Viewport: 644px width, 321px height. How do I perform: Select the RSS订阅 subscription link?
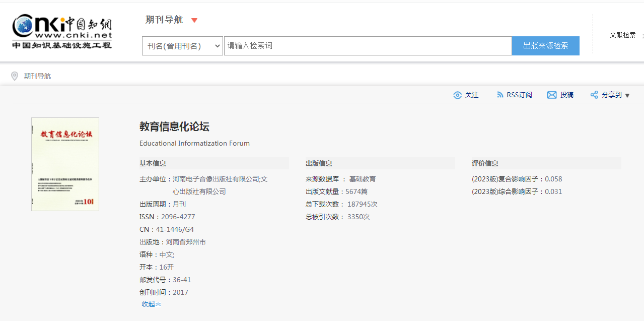coord(519,95)
